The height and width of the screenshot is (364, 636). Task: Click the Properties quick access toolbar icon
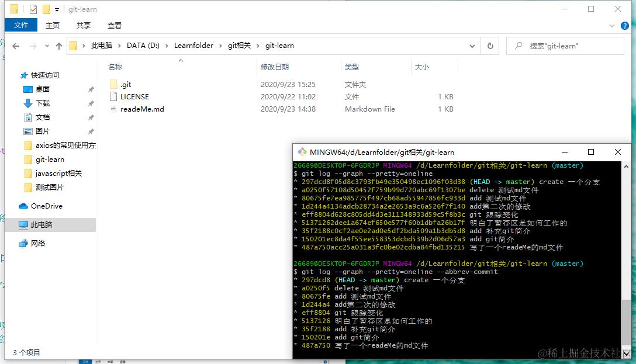[33, 9]
